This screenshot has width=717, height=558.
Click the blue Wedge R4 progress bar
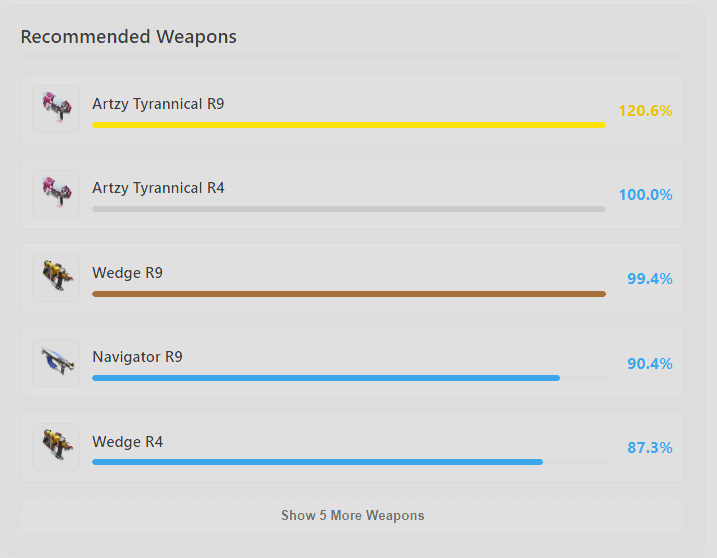coord(317,462)
